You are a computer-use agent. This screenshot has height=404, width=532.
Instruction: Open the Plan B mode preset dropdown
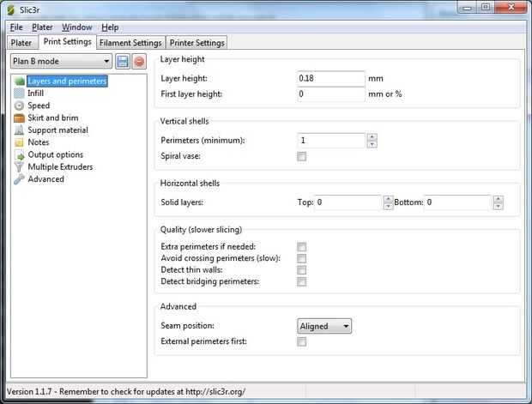61,62
